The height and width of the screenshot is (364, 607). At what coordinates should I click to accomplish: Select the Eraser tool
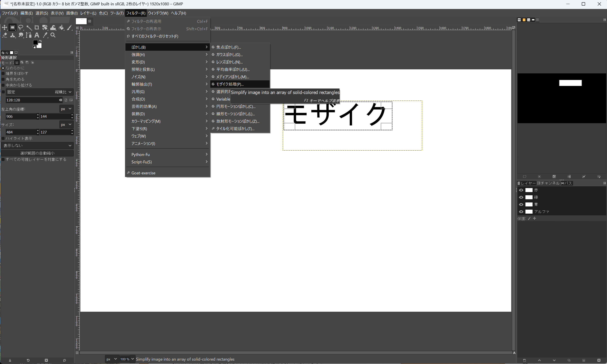coord(4,35)
